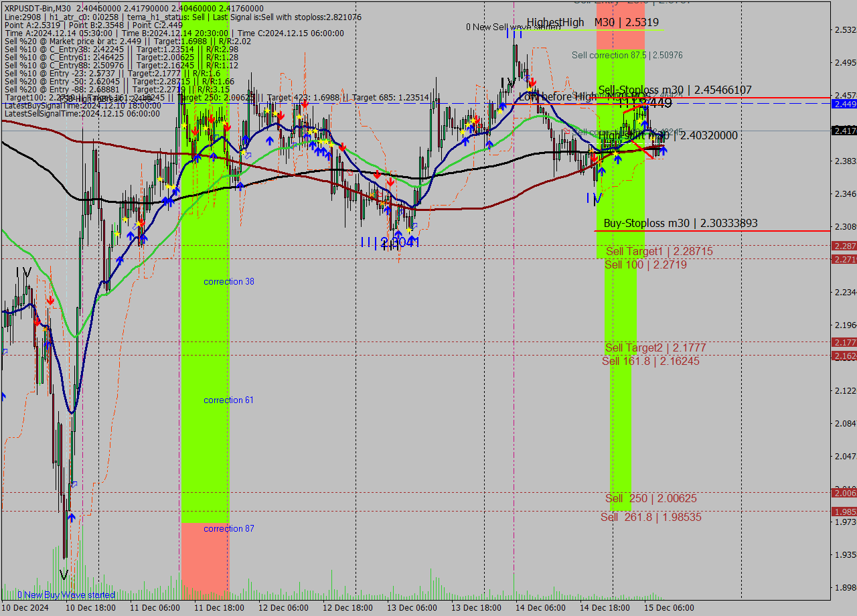The height and width of the screenshot is (616, 857).
Task: Click the 1.898 price scale value
Action: pos(846,588)
